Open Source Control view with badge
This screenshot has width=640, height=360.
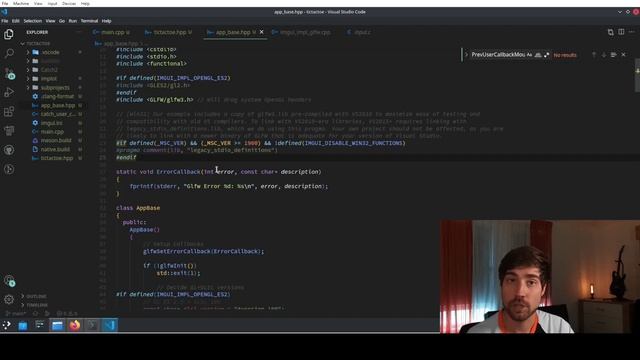(9, 73)
